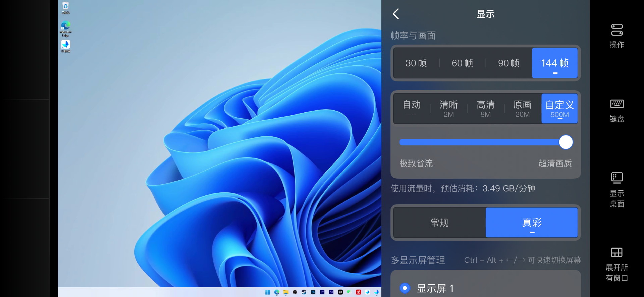
Task: Choose 清晰 2M picture quality
Action: coord(449,109)
